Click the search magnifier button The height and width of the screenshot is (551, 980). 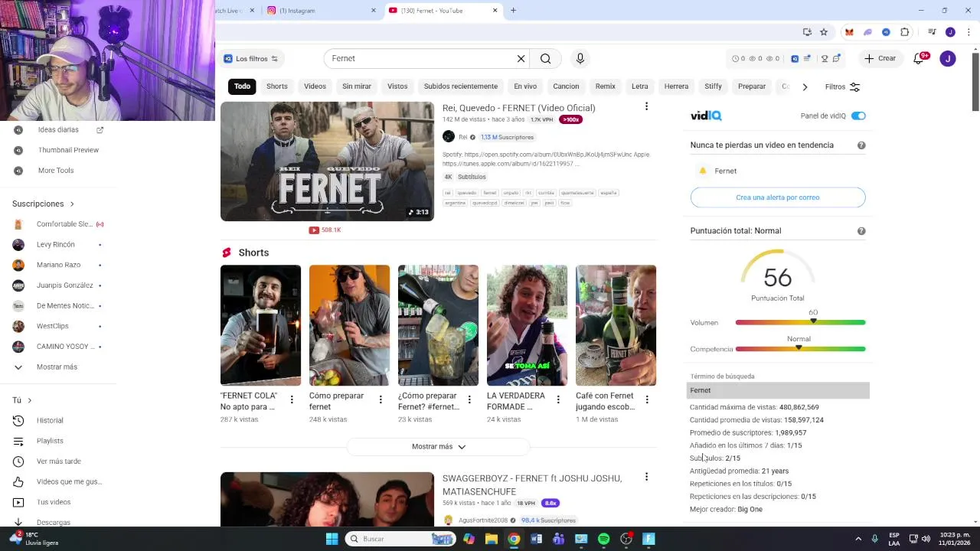coord(545,58)
